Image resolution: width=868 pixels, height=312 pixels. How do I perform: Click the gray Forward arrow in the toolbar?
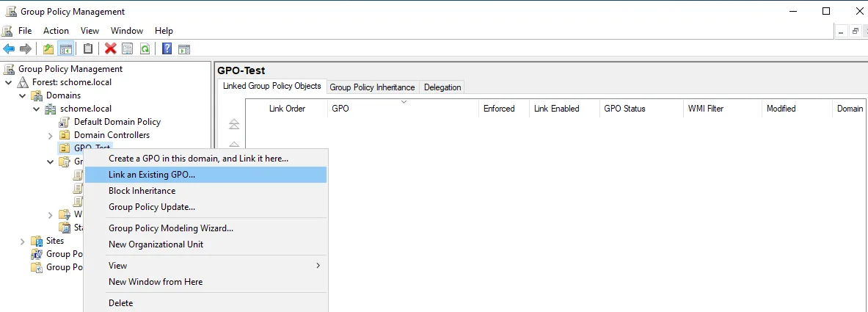point(26,48)
